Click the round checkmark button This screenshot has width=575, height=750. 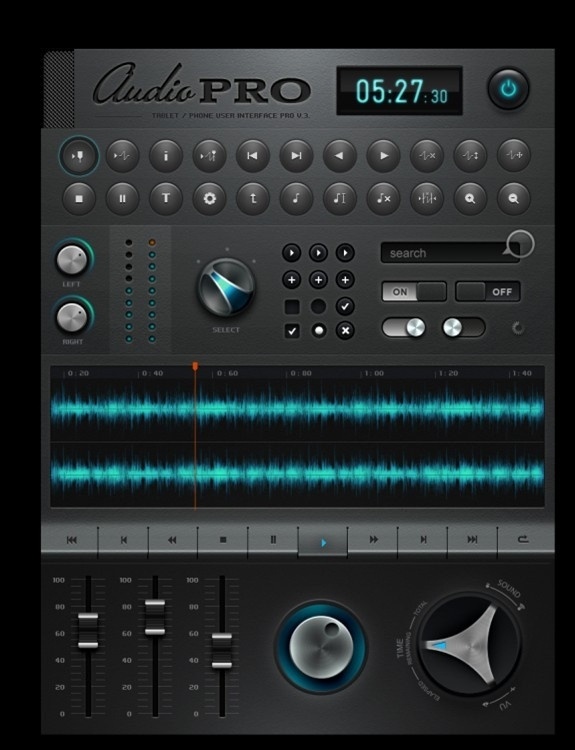[x=345, y=307]
